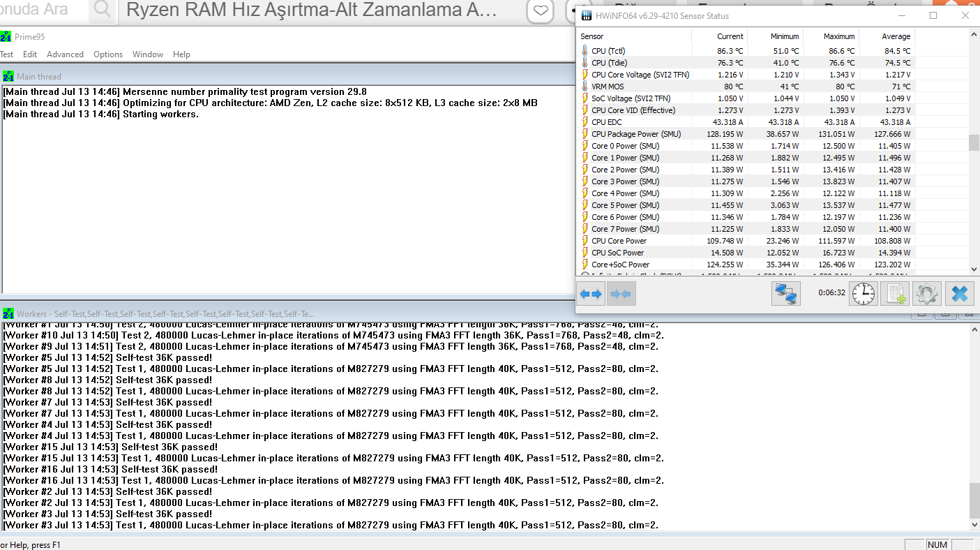Click the Main thread window icon
The image size is (980, 550).
tap(8, 77)
